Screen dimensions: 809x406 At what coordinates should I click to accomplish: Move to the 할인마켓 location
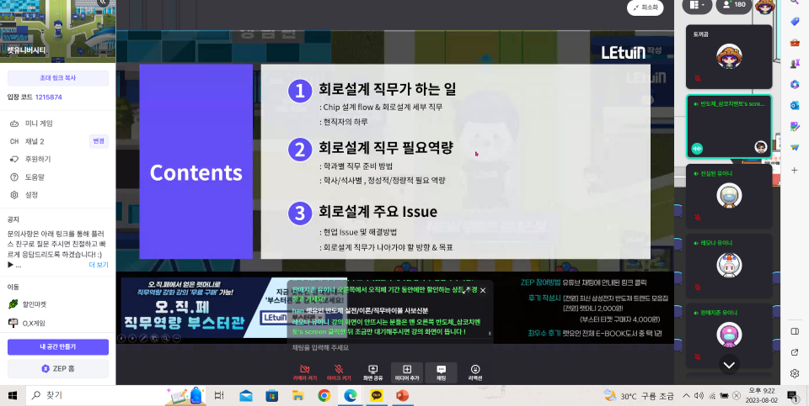point(34,304)
